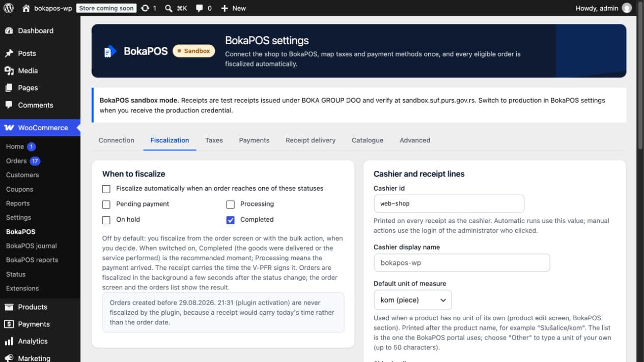The height and width of the screenshot is (362, 644).
Task: Click into the Cashier id field
Action: coord(449,204)
